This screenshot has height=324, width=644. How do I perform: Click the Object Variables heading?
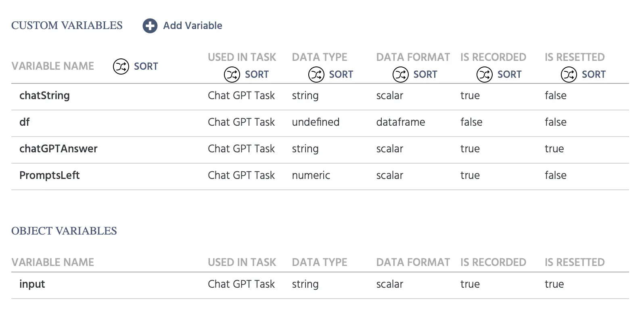pos(64,231)
